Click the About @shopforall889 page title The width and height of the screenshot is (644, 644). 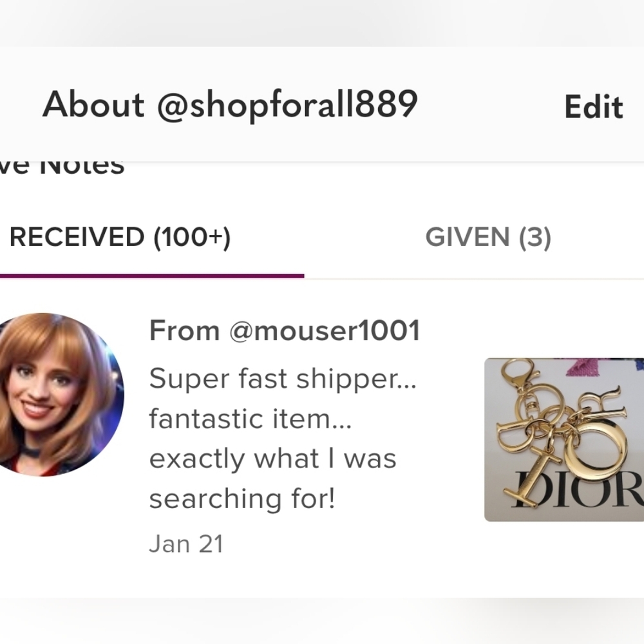pos(230,105)
